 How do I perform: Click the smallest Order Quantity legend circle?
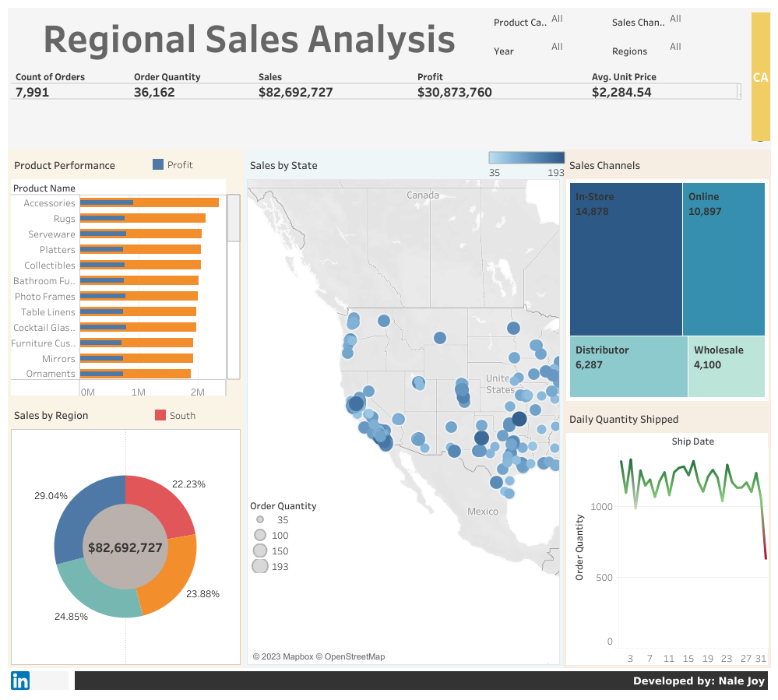coord(259,519)
